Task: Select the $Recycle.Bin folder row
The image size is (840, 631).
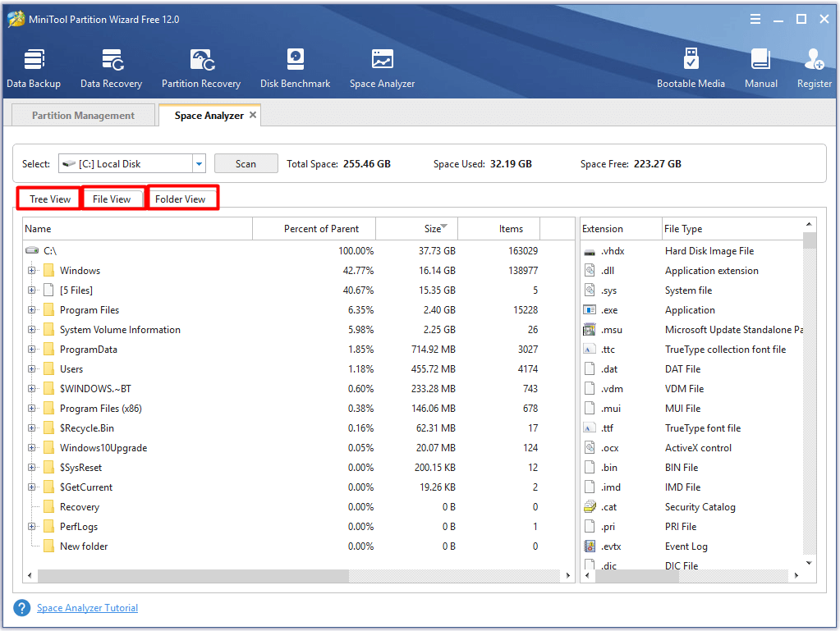Action: click(298, 428)
